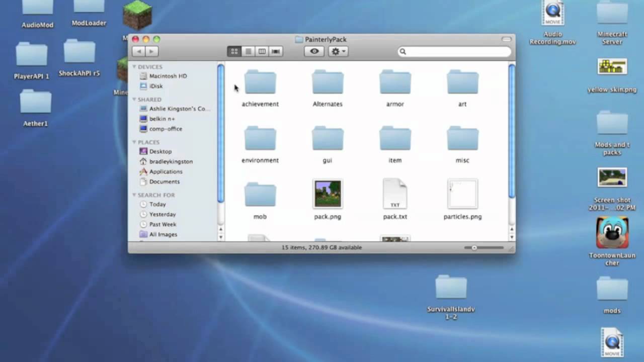This screenshot has height=362, width=644.
Task: Select the item folder
Action: (395, 138)
